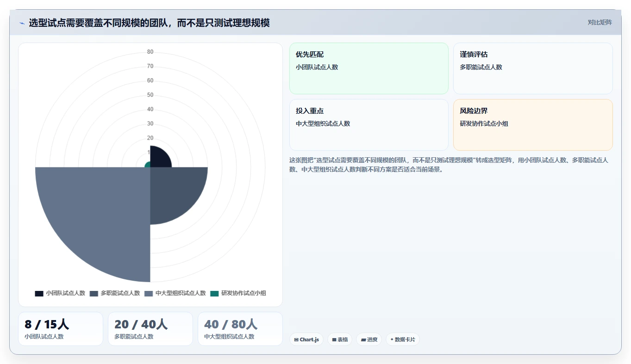Toggle the 多职能试点人数 legend color box
631x364 pixels.
point(94,293)
